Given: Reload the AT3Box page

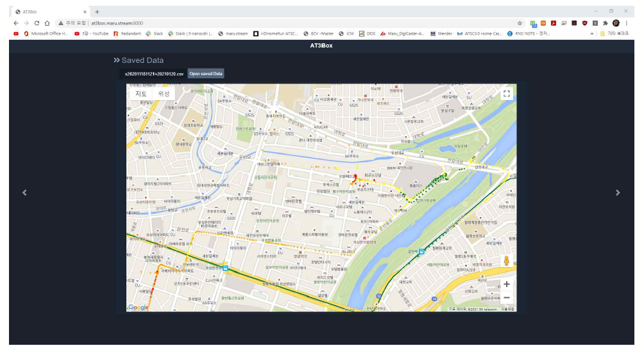Looking at the screenshot, I should tap(37, 23).
